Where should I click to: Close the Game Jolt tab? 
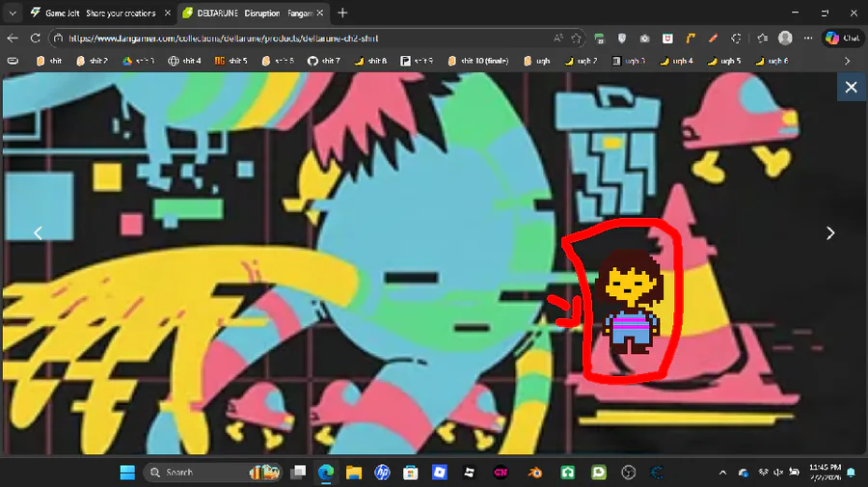click(167, 13)
